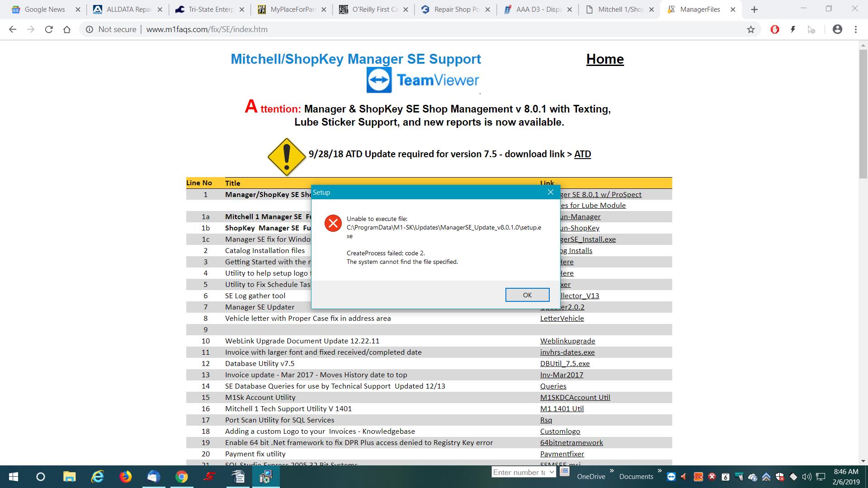Download DBUtil_7.5.exe link
The width and height of the screenshot is (868, 488).
click(x=565, y=363)
